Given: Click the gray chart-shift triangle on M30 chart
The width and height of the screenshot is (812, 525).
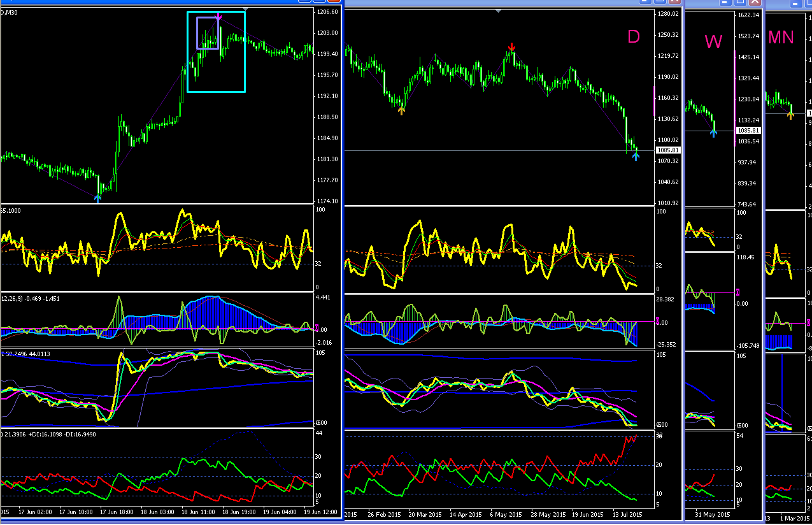Looking at the screenshot, I should click(x=246, y=9).
